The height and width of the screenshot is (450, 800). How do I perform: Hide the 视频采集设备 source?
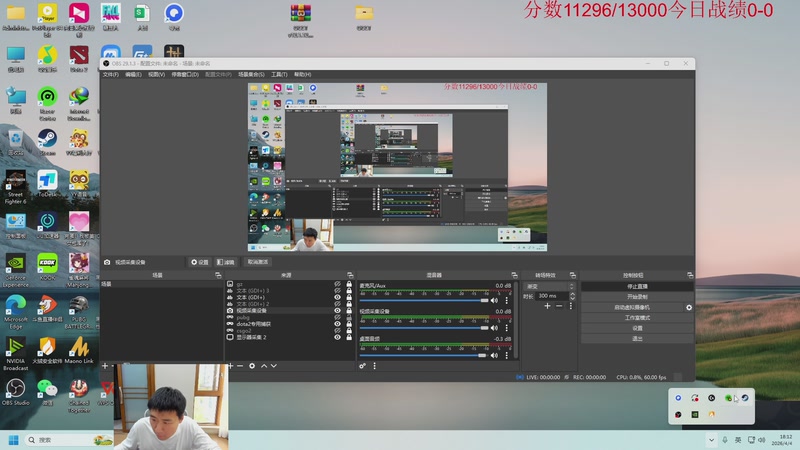337,310
